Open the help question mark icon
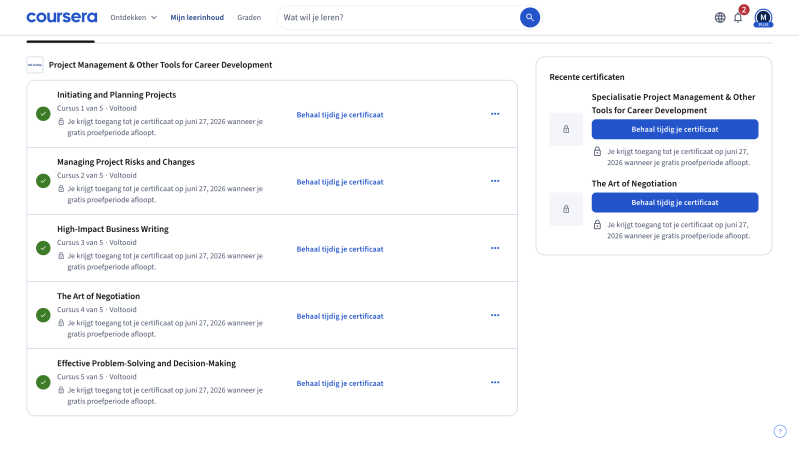The image size is (799, 450). click(x=780, y=431)
